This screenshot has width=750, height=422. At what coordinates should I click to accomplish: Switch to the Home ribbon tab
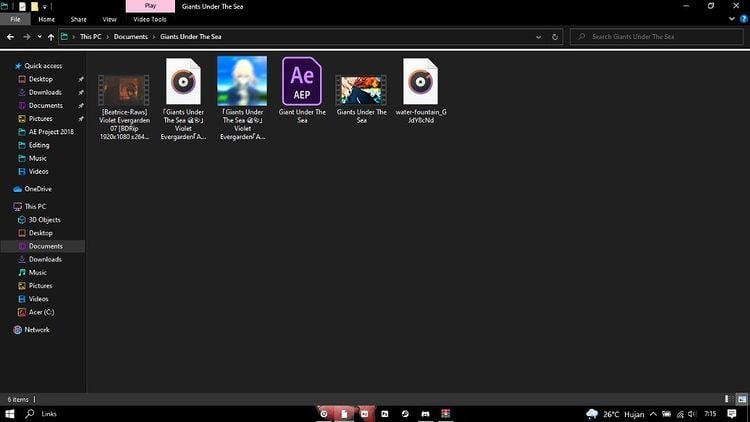point(46,19)
